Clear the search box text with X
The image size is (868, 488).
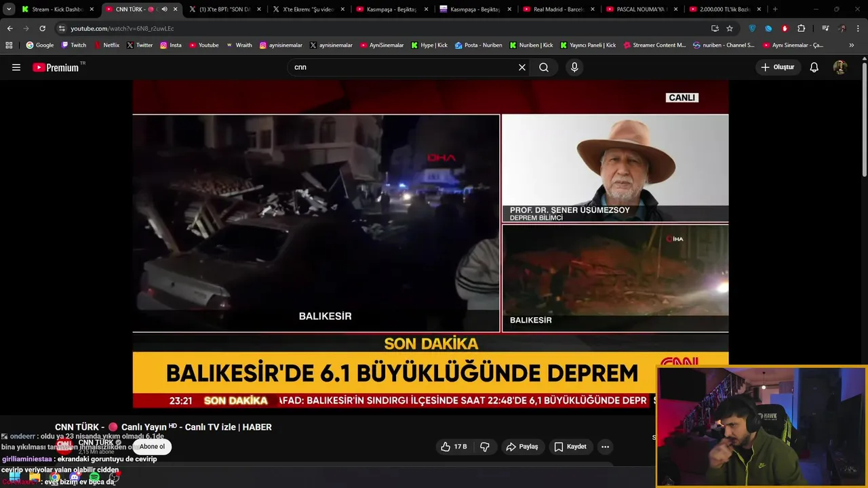522,67
